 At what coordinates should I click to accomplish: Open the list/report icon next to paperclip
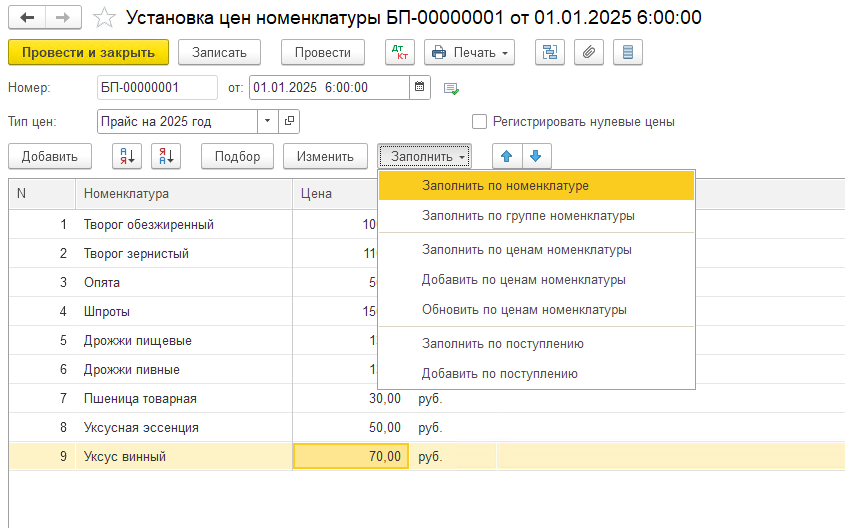(x=628, y=52)
